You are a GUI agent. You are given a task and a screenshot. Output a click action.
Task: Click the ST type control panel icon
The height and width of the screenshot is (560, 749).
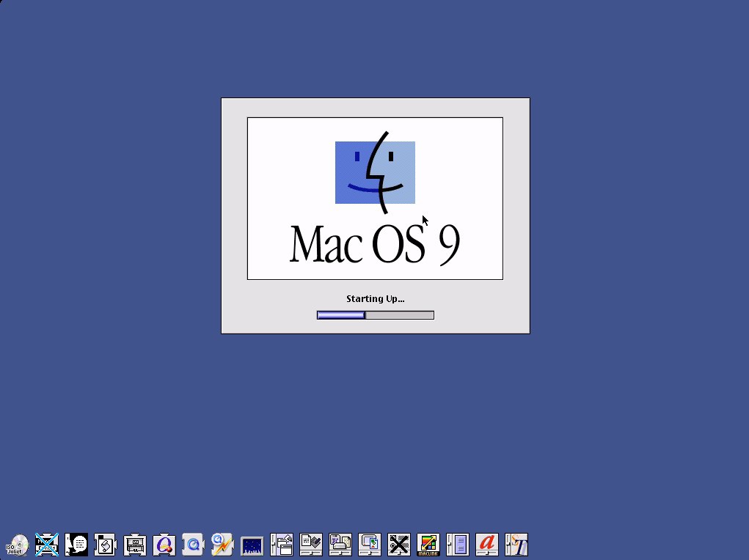tap(516, 545)
